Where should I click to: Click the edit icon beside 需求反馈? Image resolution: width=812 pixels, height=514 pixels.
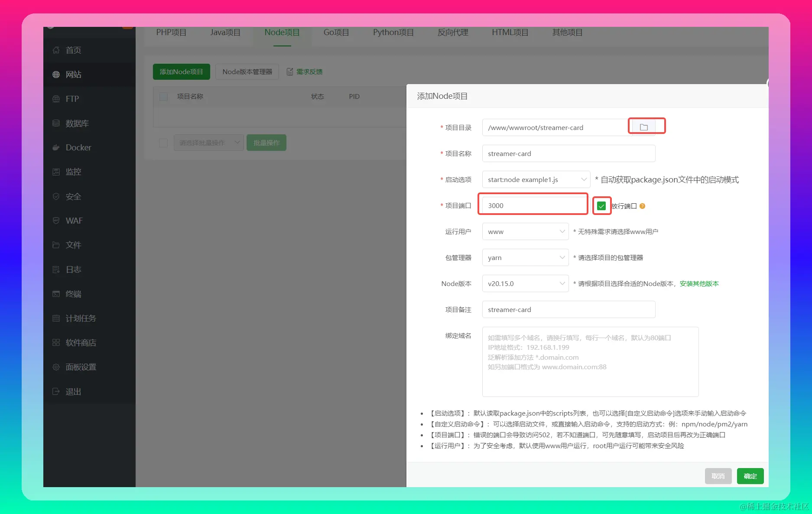[x=290, y=72]
